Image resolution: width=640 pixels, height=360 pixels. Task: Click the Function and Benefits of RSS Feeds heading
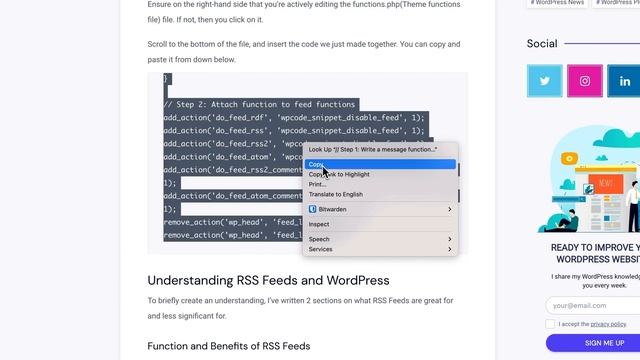229,346
